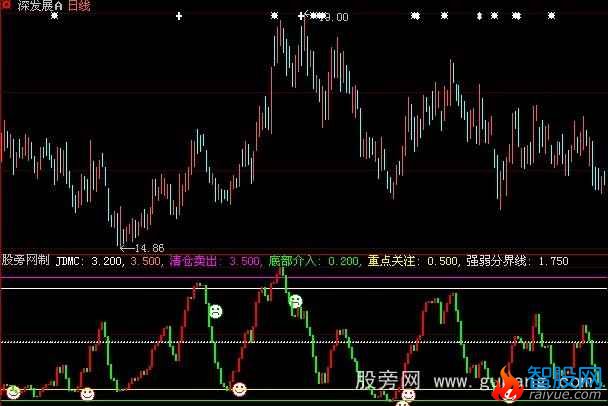Viewport: 608px width, 406px height.
Task: Click the 重点关注: 0.500 label
Action: point(413,261)
